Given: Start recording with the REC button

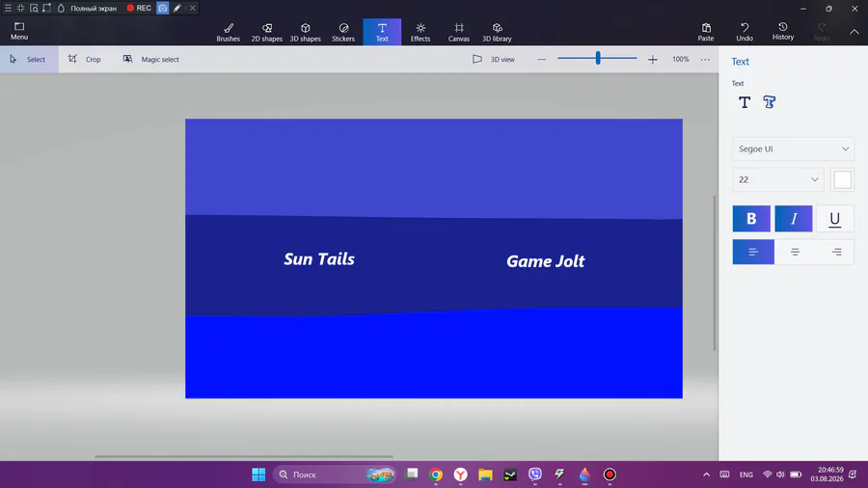Looking at the screenshot, I should tap(139, 8).
